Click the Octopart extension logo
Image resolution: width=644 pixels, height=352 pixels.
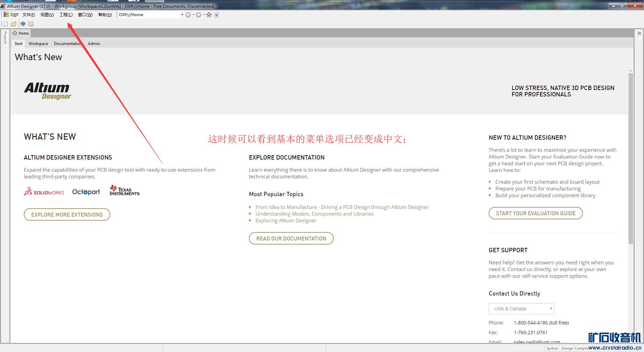click(86, 192)
